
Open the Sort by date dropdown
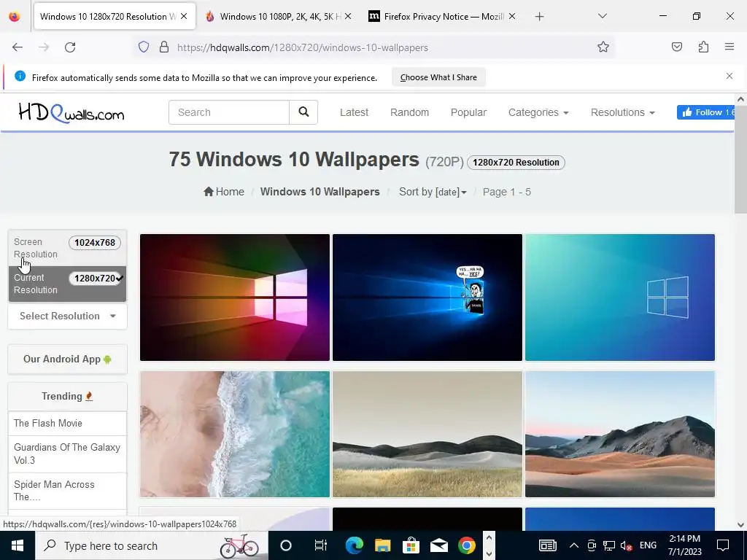pyautogui.click(x=433, y=192)
